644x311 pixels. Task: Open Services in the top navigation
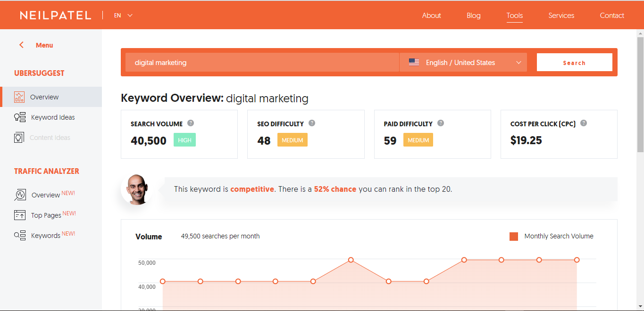(x=561, y=15)
